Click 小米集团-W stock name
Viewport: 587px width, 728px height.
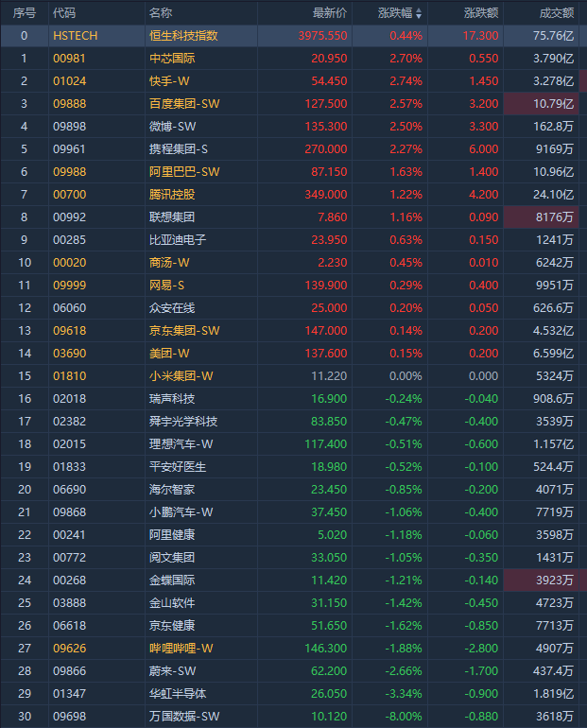[x=181, y=376]
